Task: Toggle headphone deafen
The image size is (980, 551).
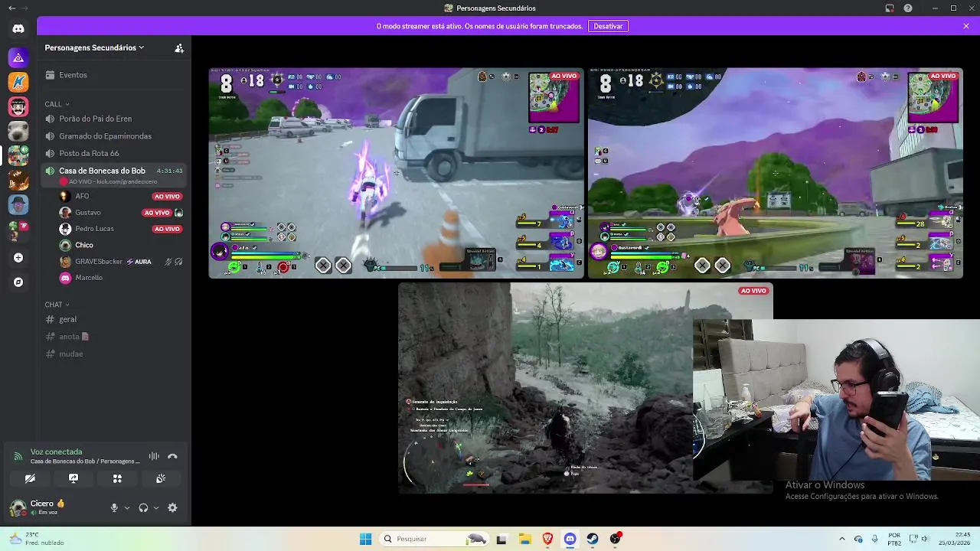Action: pyautogui.click(x=143, y=507)
